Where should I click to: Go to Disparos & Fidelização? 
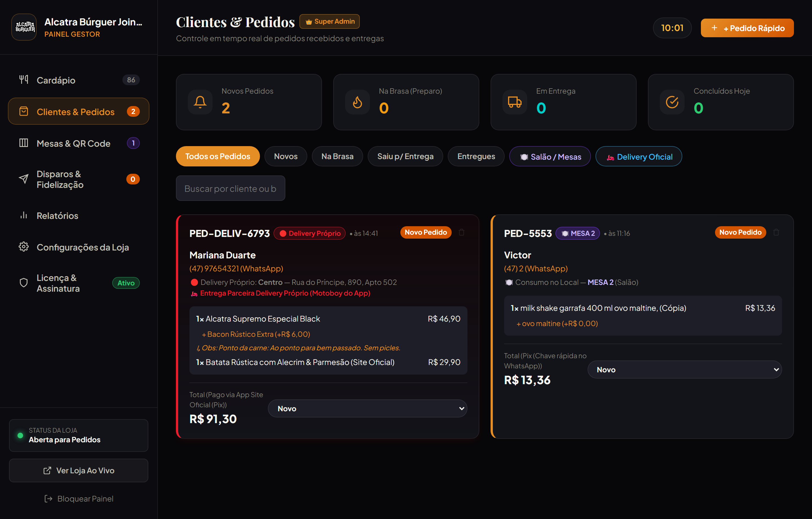(x=79, y=179)
